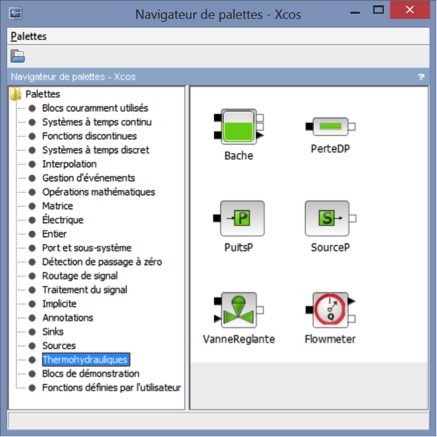Pick the PuitsP pressure sink block
The width and height of the screenshot is (437, 437).
[x=239, y=218]
